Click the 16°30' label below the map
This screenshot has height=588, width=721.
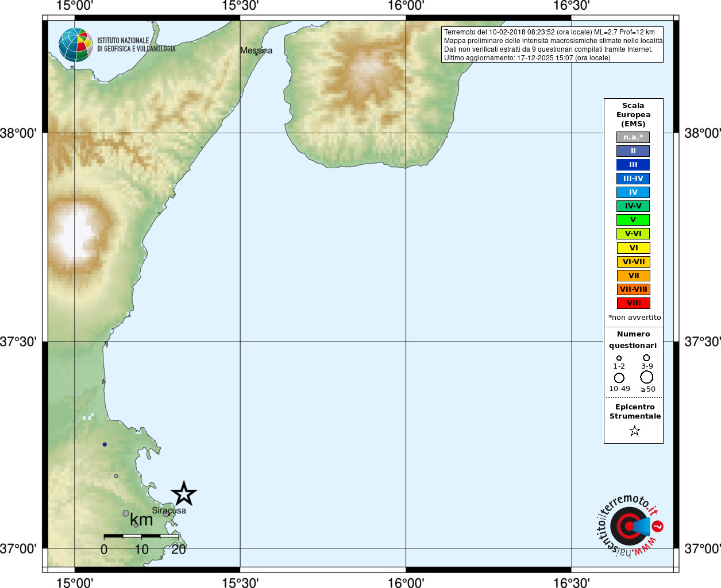point(571,582)
